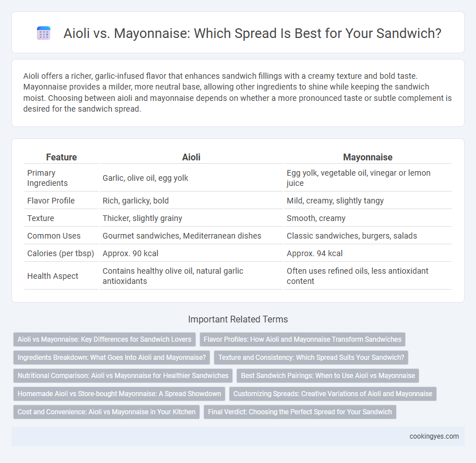Click the 'Health Aspect' row label
Viewport: 476px width, 463px height.
pos(53,276)
